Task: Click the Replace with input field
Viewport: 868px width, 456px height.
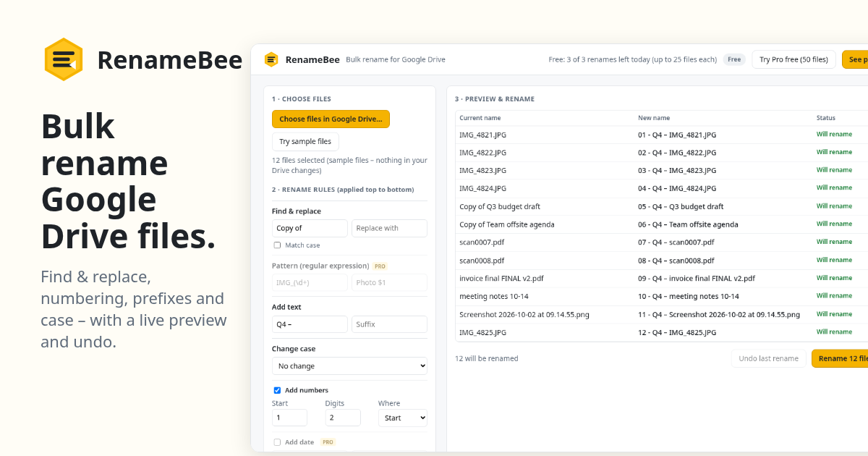Action: click(389, 228)
